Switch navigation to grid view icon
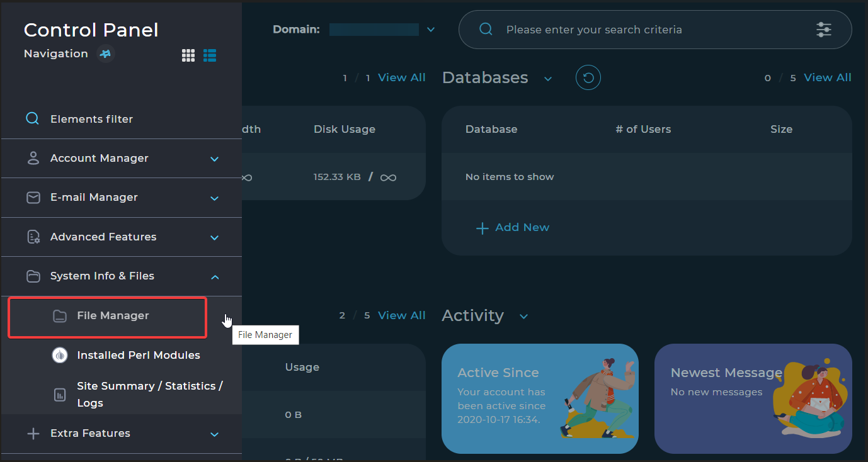 click(x=188, y=55)
